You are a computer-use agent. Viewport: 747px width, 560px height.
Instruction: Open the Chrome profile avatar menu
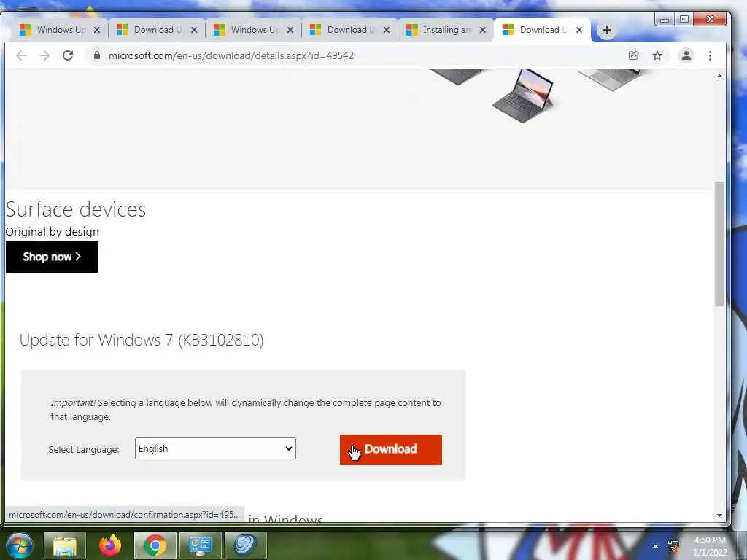click(x=686, y=55)
